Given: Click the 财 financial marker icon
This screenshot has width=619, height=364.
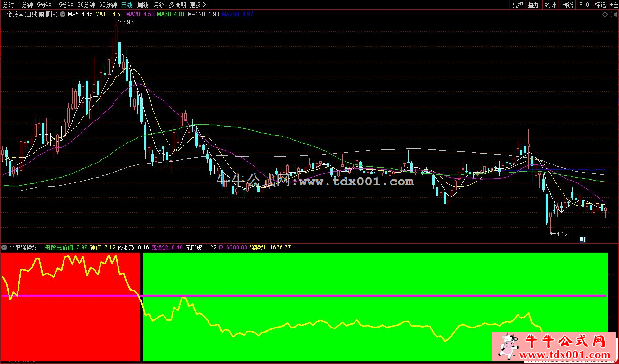Looking at the screenshot, I should tap(583, 240).
